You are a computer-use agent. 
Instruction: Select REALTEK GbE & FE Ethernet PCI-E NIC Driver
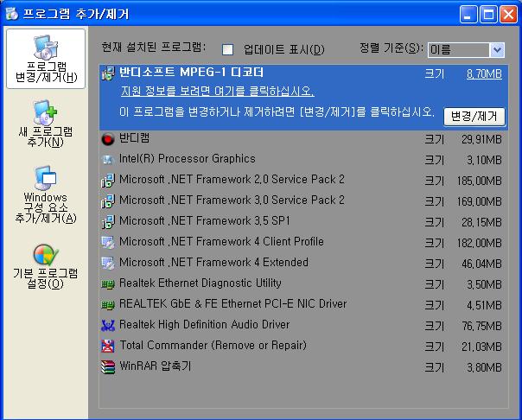click(303, 305)
